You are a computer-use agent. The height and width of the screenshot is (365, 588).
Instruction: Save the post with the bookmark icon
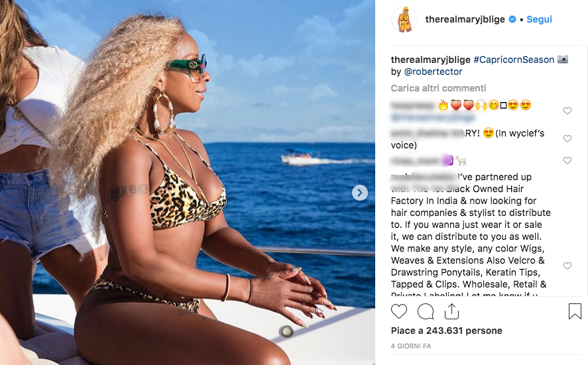click(x=575, y=311)
